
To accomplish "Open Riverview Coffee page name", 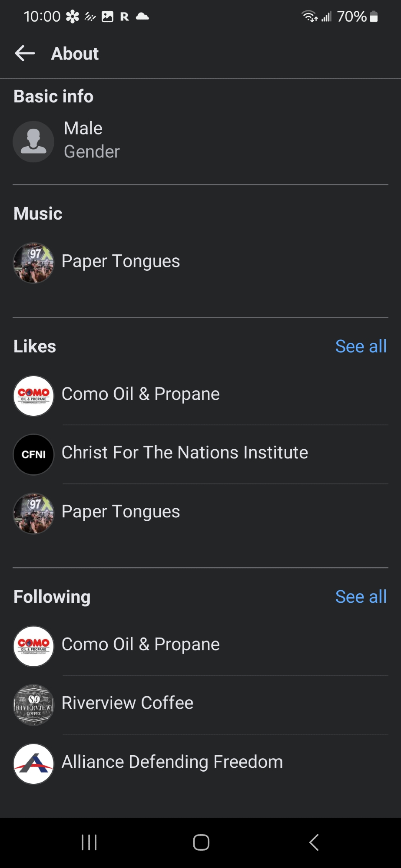I will point(127,703).
